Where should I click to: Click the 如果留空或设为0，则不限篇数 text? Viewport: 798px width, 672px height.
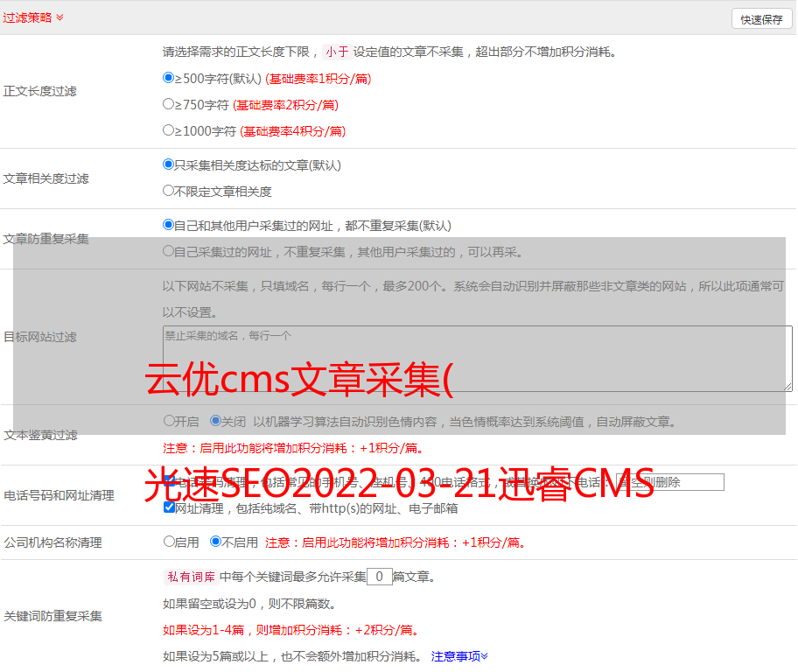[x=250, y=604]
